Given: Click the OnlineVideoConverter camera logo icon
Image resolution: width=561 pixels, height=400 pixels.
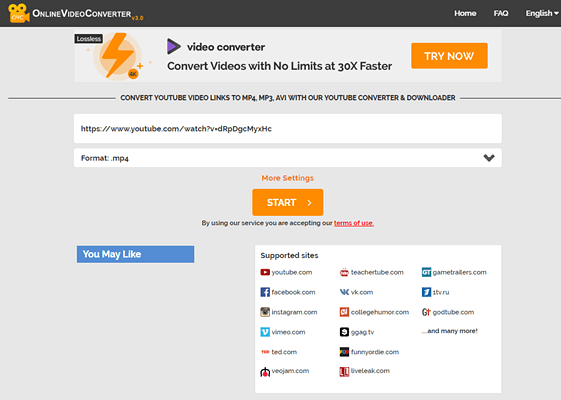Looking at the screenshot, I should tap(19, 13).
